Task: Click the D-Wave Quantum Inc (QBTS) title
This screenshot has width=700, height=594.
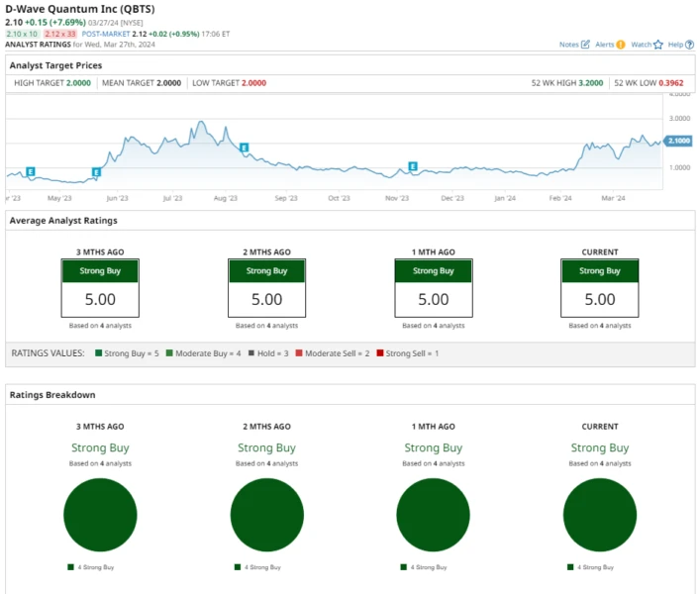Action: point(79,9)
